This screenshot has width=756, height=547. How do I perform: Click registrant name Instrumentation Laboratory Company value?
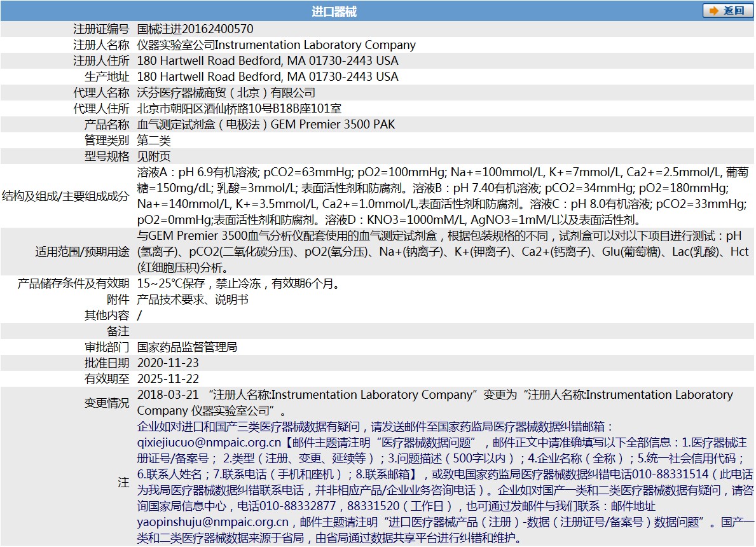click(277, 45)
